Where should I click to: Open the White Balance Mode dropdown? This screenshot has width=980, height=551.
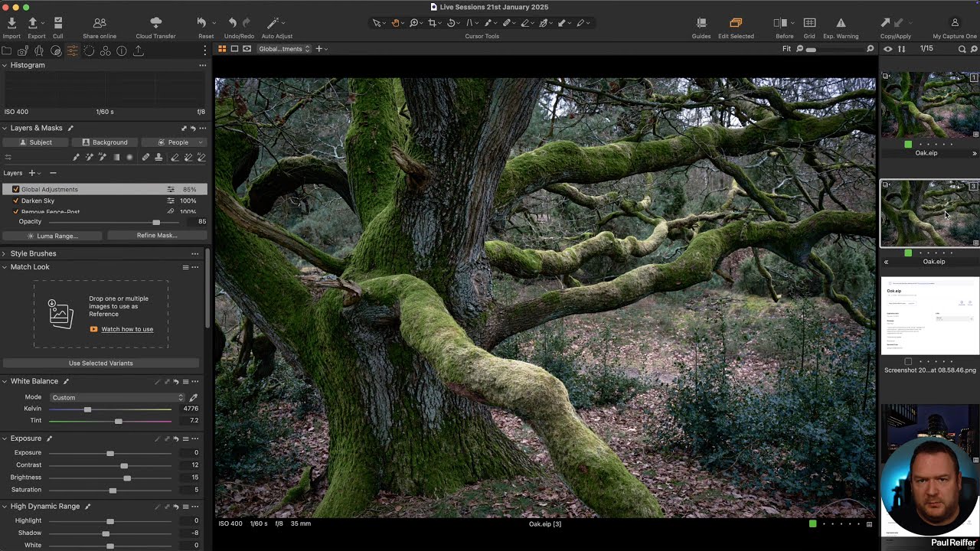point(117,397)
